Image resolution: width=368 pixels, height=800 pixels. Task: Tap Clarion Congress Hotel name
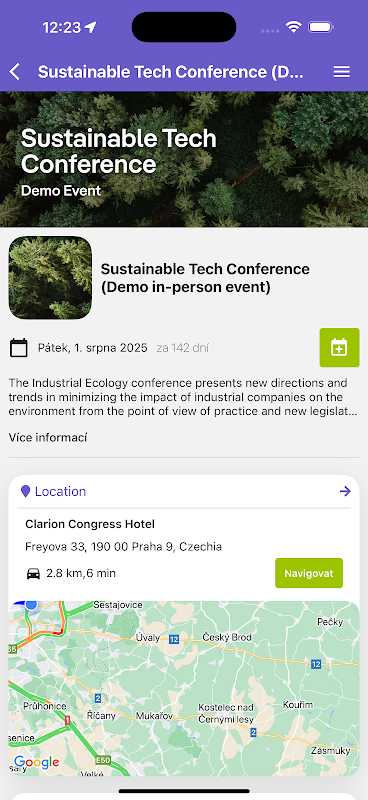pos(90,524)
